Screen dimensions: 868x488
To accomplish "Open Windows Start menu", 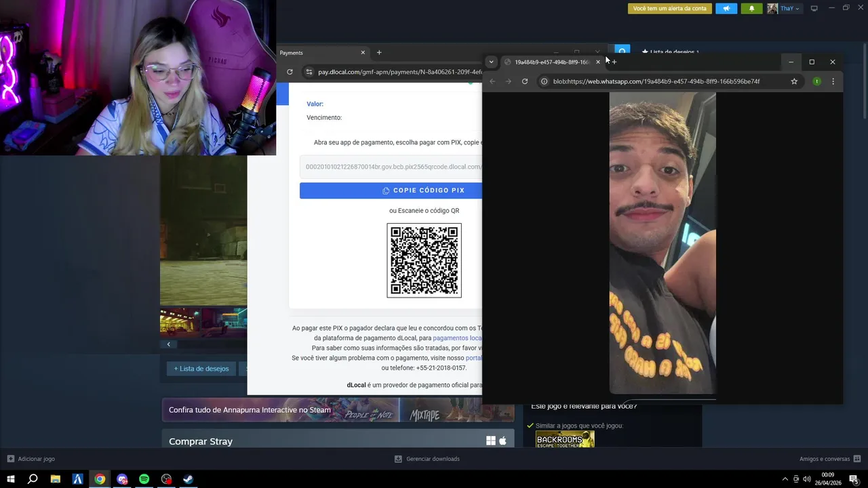I will [11, 479].
